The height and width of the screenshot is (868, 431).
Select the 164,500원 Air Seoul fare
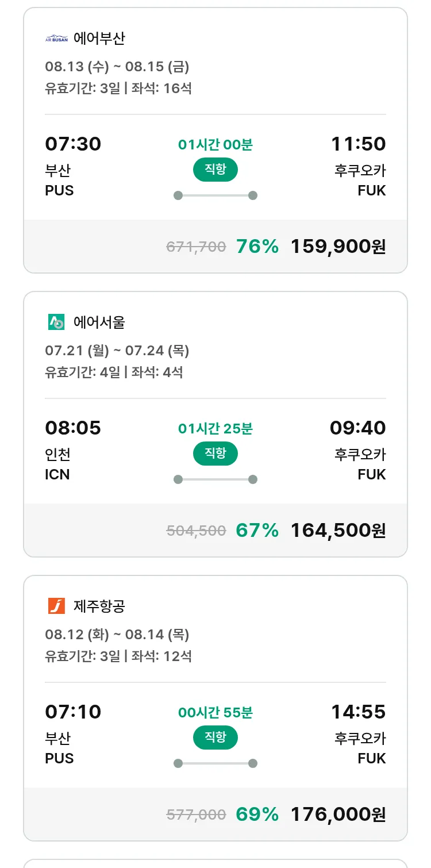(x=338, y=531)
